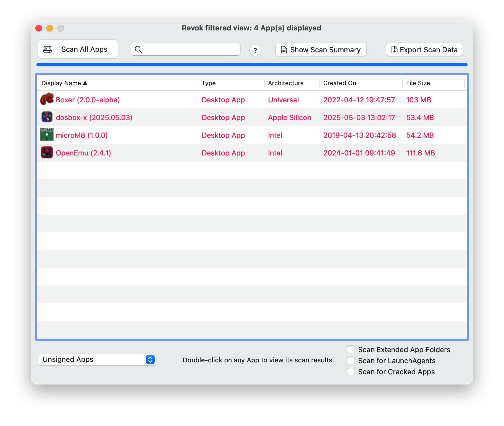This screenshot has height=426, width=504.
Task: Select microM8 (1.0.0) row name
Action: pyautogui.click(x=82, y=135)
